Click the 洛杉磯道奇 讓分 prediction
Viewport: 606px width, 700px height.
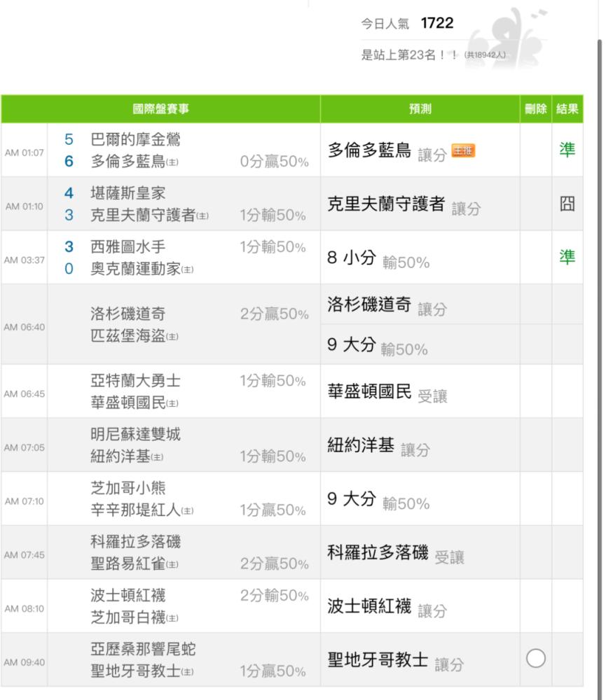point(387,305)
